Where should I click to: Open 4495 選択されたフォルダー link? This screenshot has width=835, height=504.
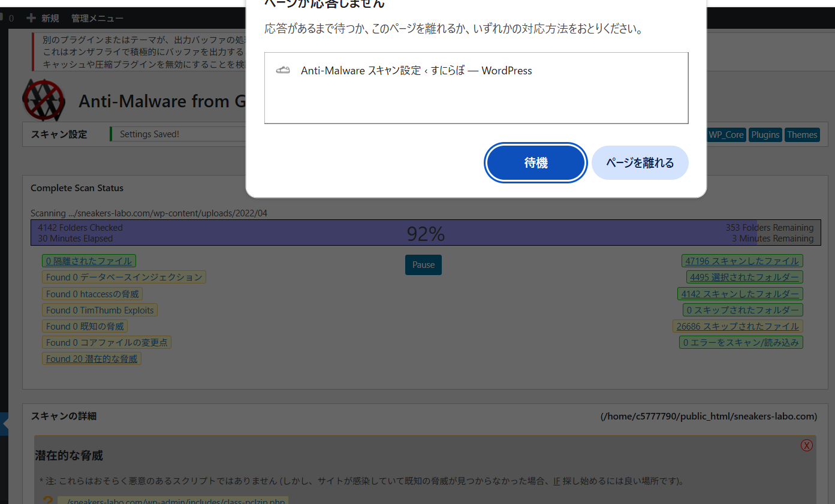tap(744, 277)
